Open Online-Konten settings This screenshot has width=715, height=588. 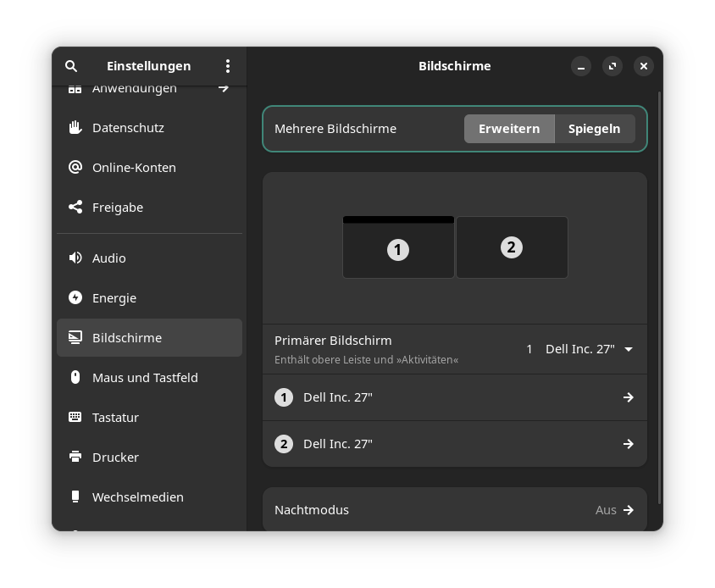(150, 168)
